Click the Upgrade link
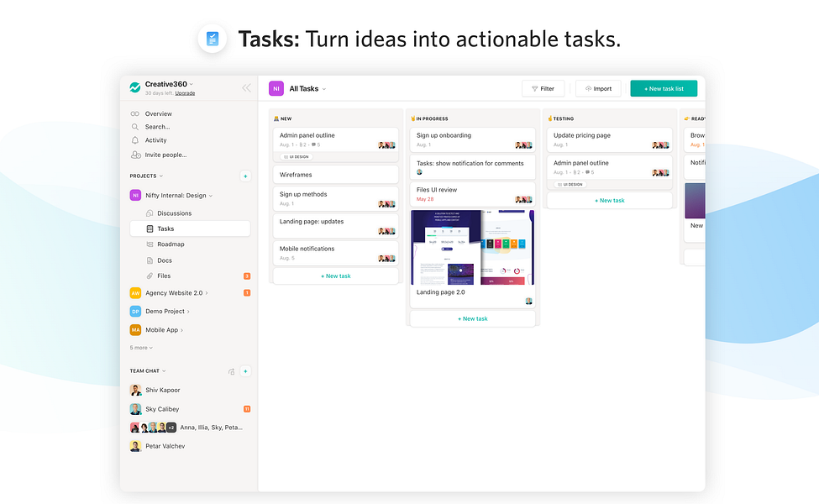The height and width of the screenshot is (504, 819). (185, 93)
